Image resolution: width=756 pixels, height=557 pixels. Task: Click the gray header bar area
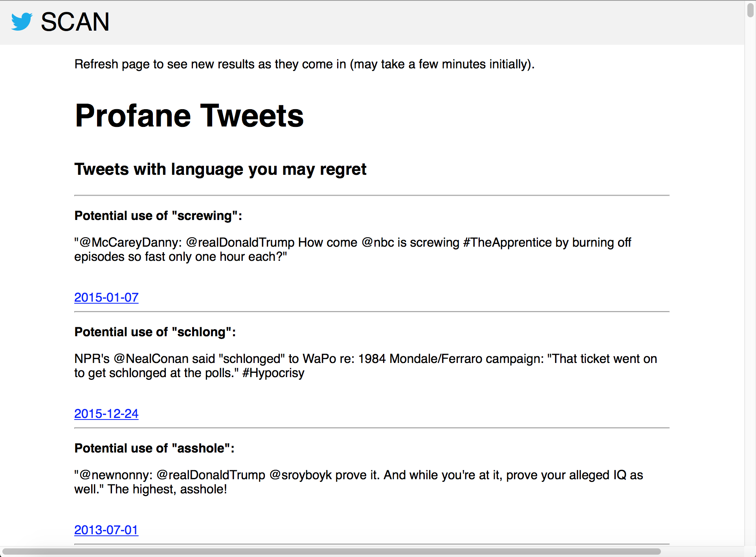pos(393,22)
